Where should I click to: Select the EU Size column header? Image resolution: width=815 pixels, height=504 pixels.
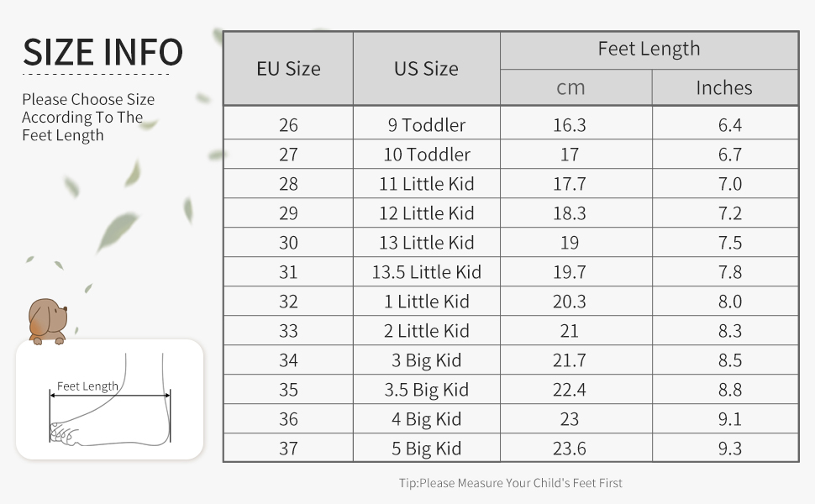[x=288, y=69]
